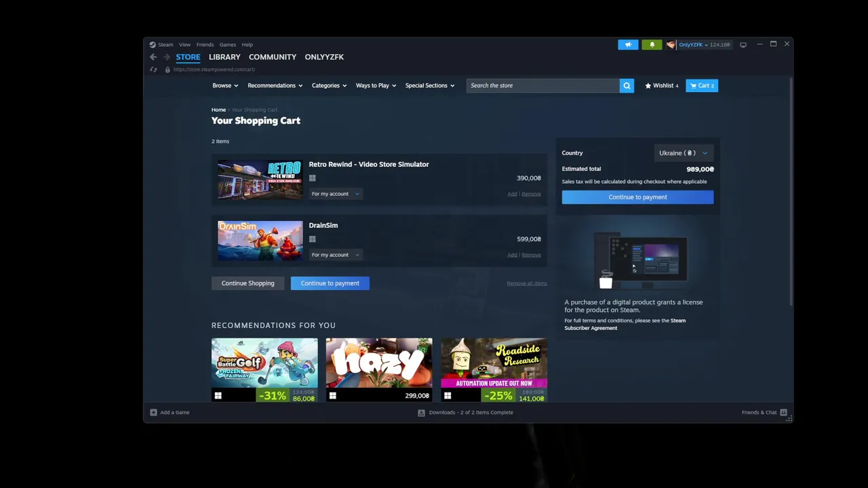Remove Retro Rewind from the cart
This screenshot has width=868, height=488.
[x=531, y=194]
